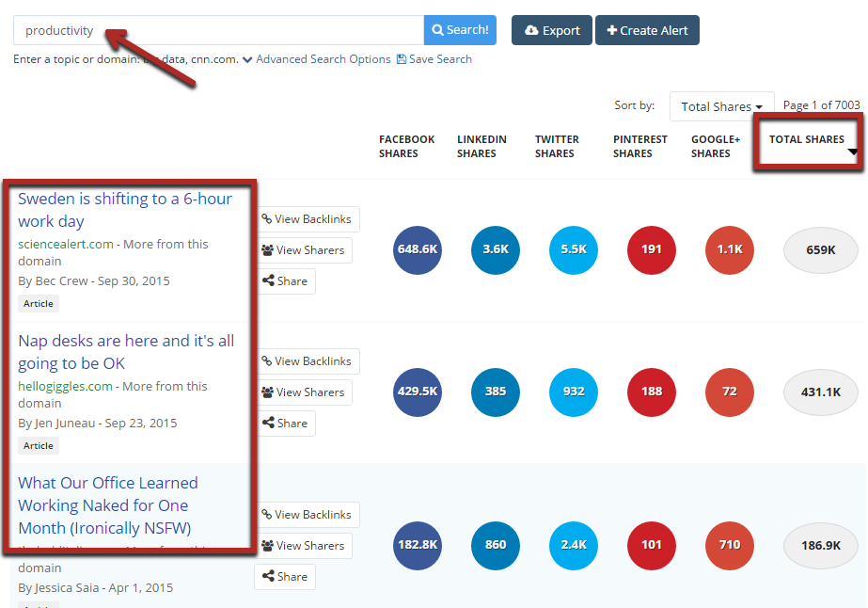The image size is (868, 608).
Task: Click View Backlinks for the Sweden article
Action: 308,219
